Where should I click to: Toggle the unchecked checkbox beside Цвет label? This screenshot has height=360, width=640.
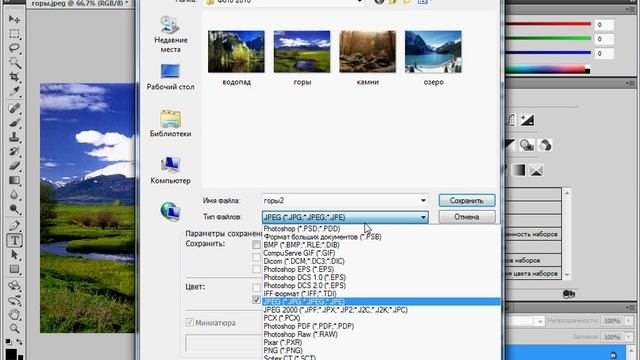click(x=256, y=287)
